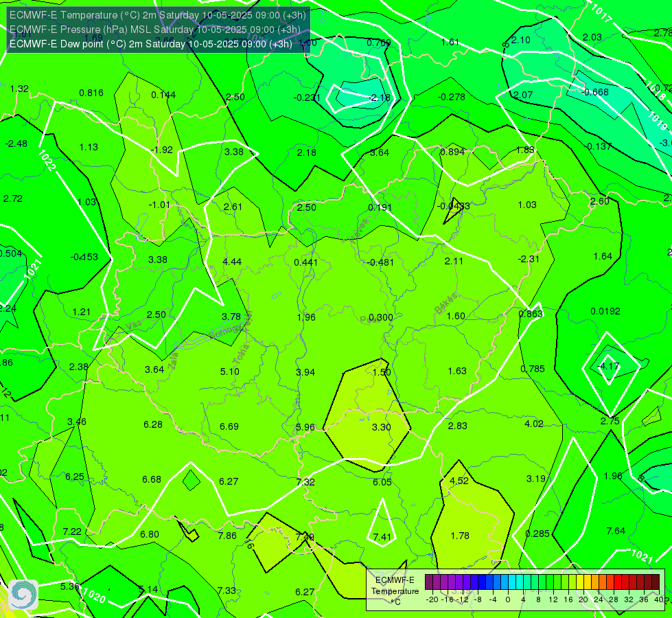Click the dew point value 3.78
The width and height of the screenshot is (672, 618).
point(231,317)
